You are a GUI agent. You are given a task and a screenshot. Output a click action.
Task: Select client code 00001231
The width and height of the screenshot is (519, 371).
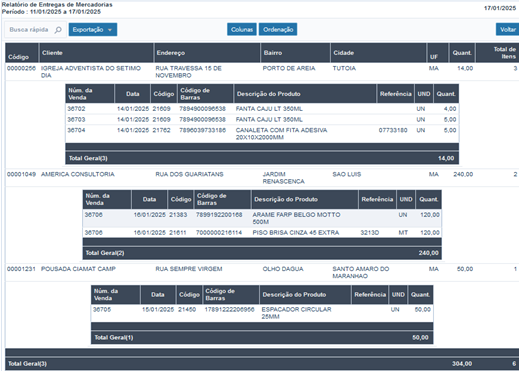point(21,269)
